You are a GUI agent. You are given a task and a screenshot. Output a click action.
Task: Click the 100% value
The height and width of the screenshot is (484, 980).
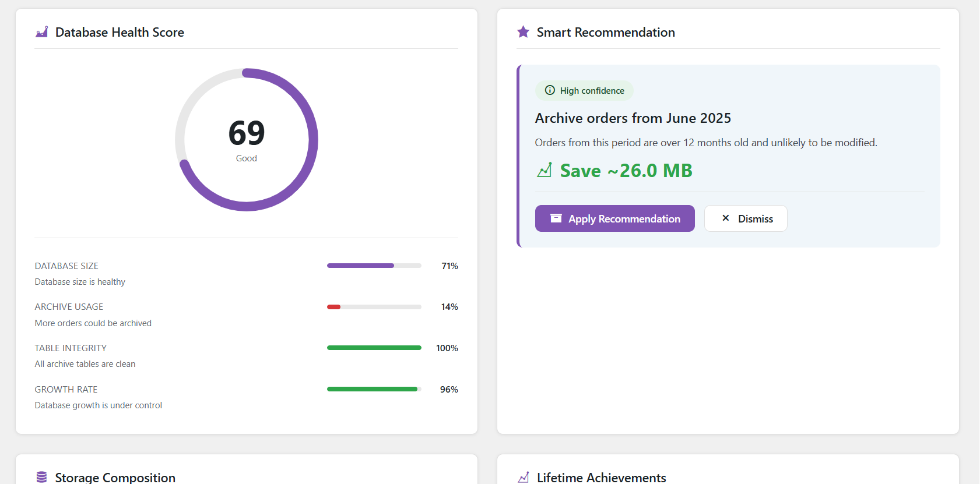pyautogui.click(x=447, y=348)
